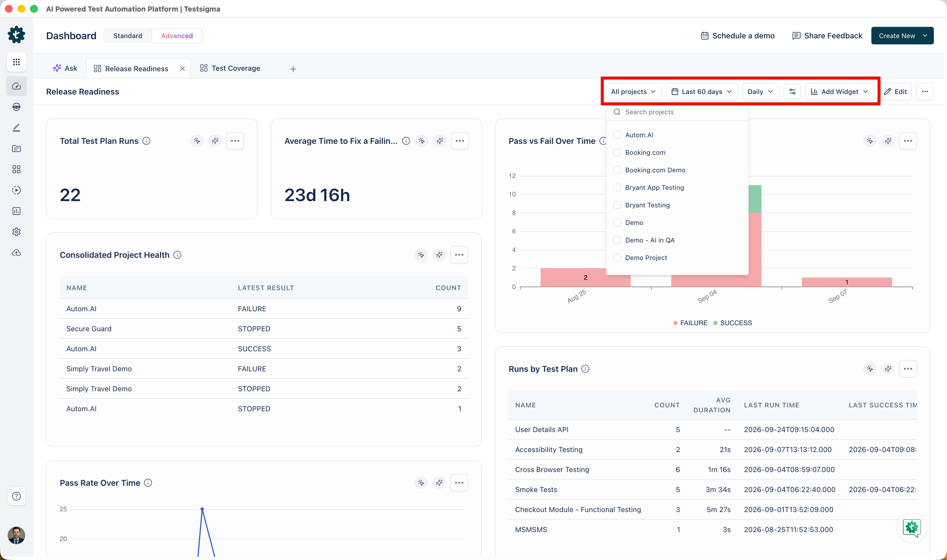Collapse the All projects dropdown
The image size is (947, 560).
tap(633, 92)
